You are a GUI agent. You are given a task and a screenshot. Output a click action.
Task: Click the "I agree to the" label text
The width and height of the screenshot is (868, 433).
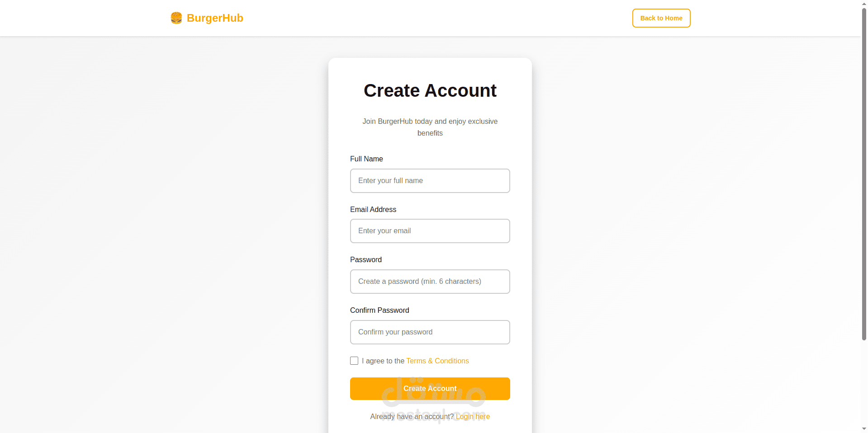click(383, 361)
